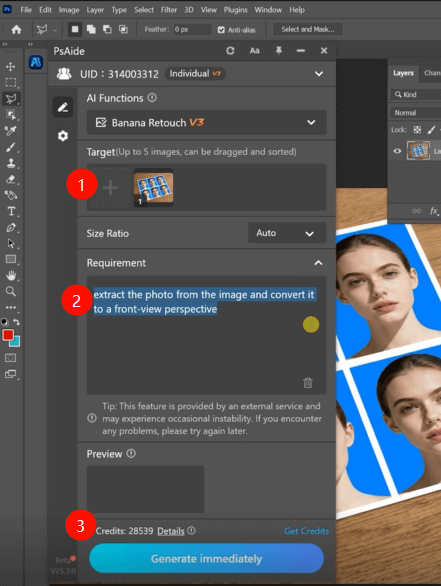This screenshot has height=586, width=441.
Task: Choose the New Selection mode
Action: pyautogui.click(x=75, y=30)
